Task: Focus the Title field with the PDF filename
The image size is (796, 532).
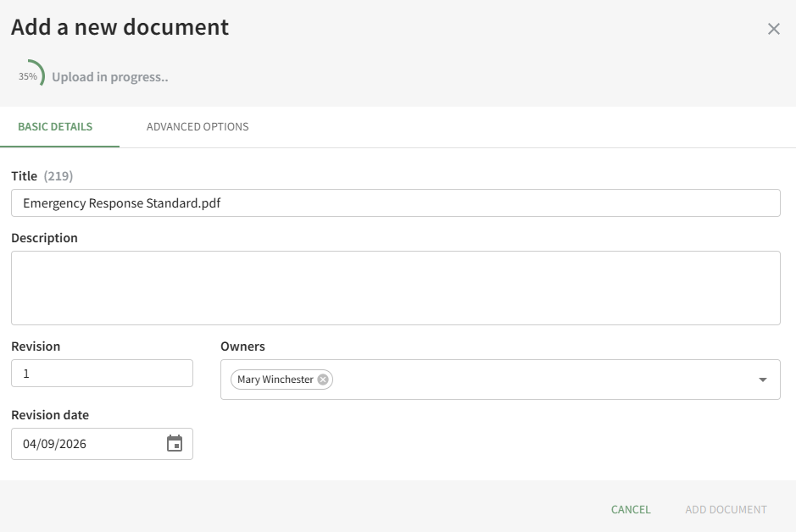Action: (395, 203)
